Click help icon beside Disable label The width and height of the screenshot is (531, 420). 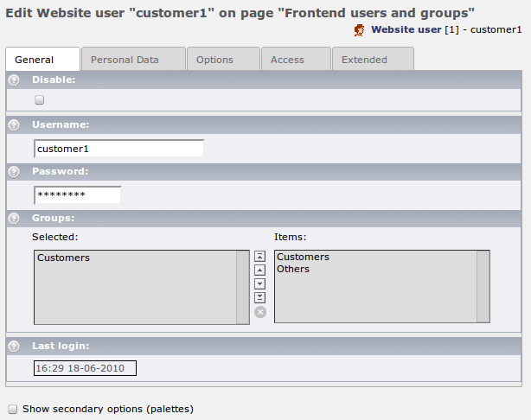tap(14, 80)
